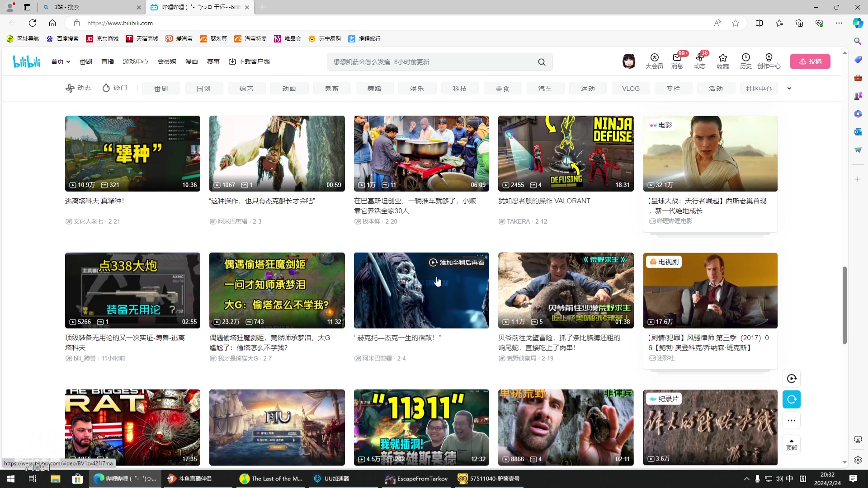Screen dimensions: 868x488
Task: Click the sidebar add plus icon
Action: tap(858, 179)
